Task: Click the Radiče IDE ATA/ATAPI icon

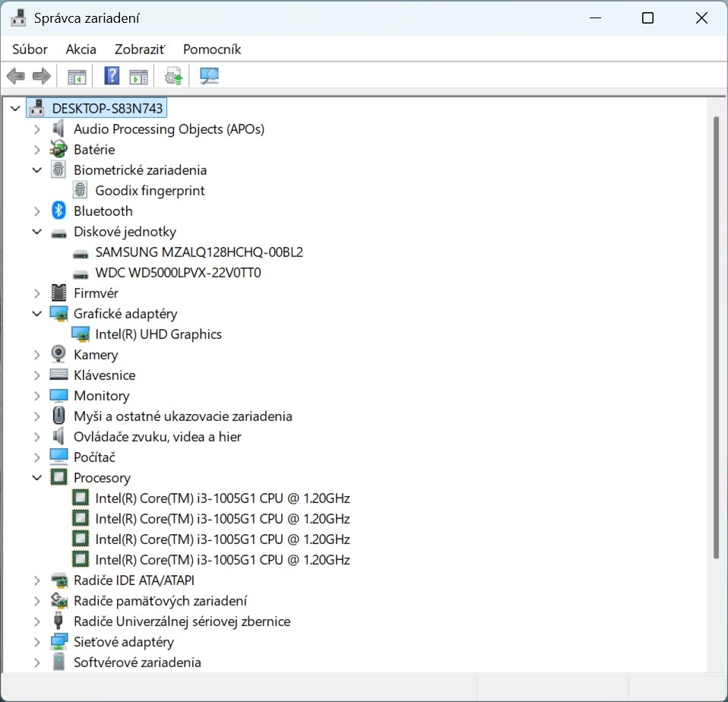Action: click(x=59, y=580)
